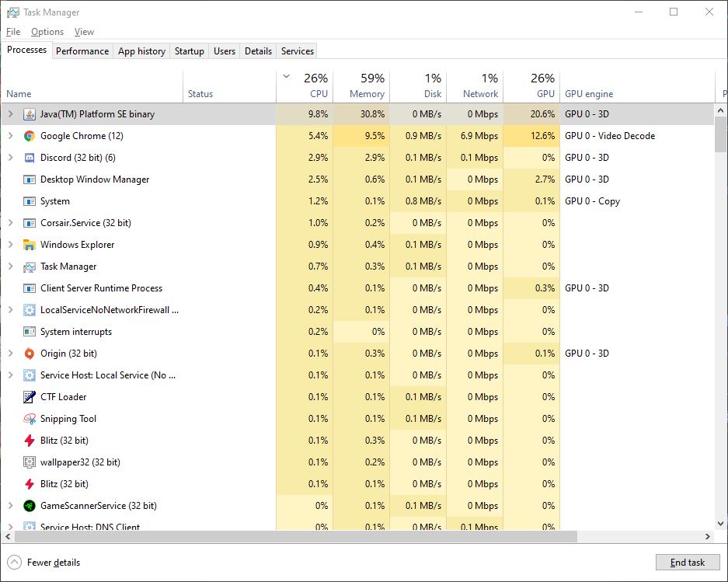Collapse view with Fewer details toggle
728x582 pixels.
pyautogui.click(x=14, y=563)
